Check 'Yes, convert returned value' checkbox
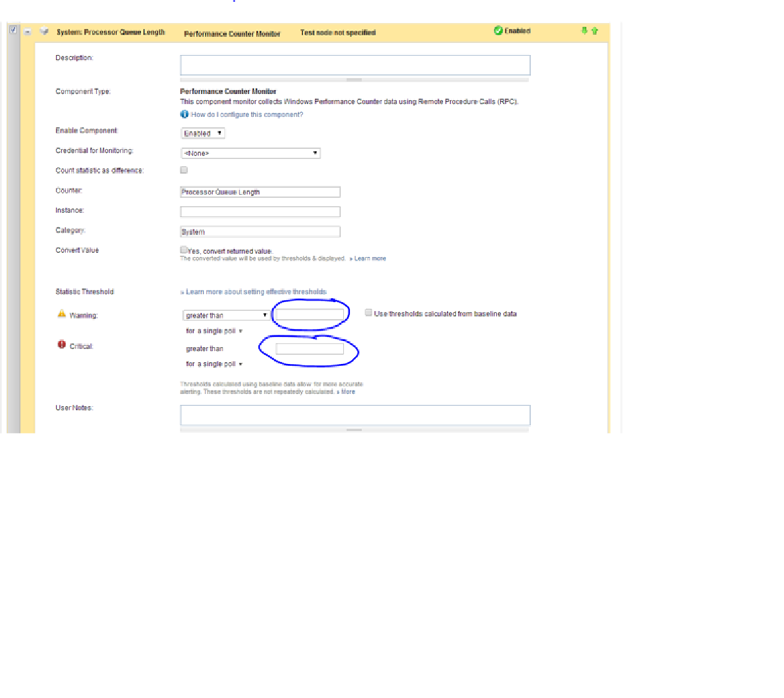Viewport: 784px width, 698px height. tap(184, 250)
